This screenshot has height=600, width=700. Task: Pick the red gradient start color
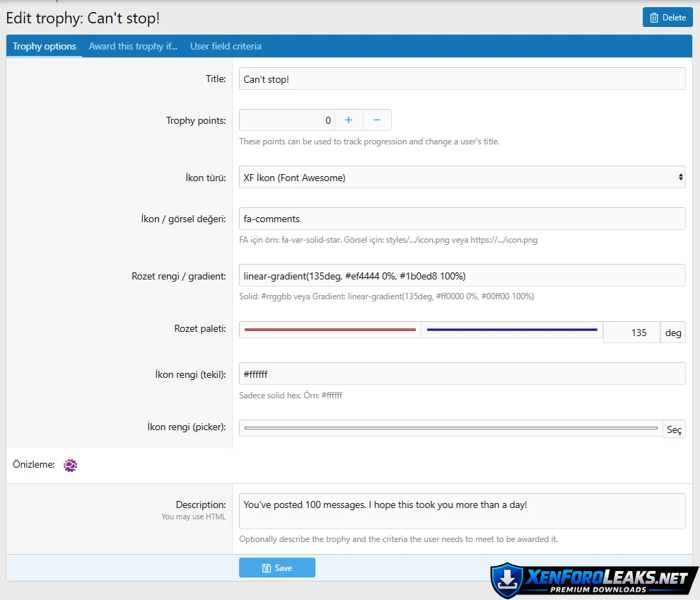[329, 330]
